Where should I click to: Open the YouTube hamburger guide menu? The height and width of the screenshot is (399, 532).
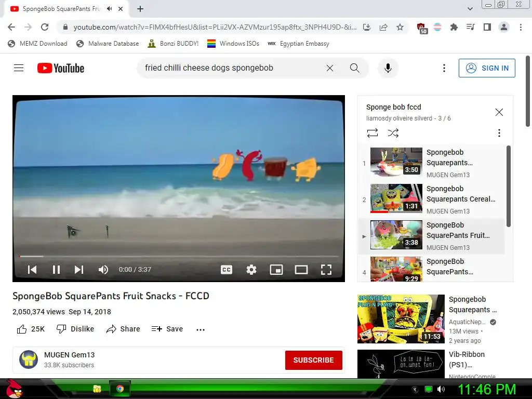[19, 68]
